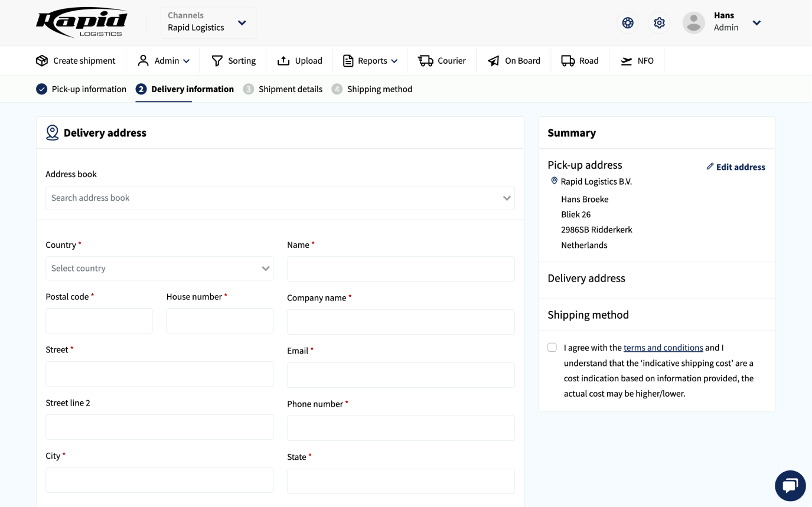The image size is (812, 507).
Task: Expand the Search address book dropdown
Action: 279,198
